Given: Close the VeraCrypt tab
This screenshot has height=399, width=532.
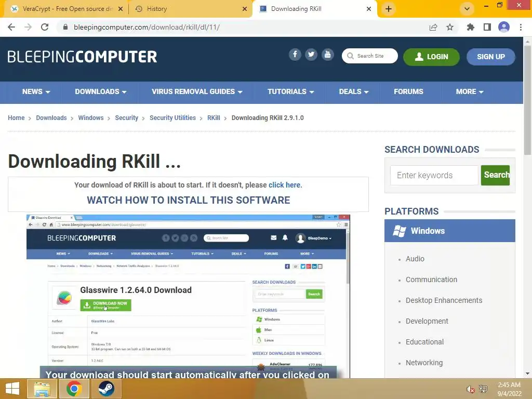Looking at the screenshot, I should pyautogui.click(x=121, y=9).
